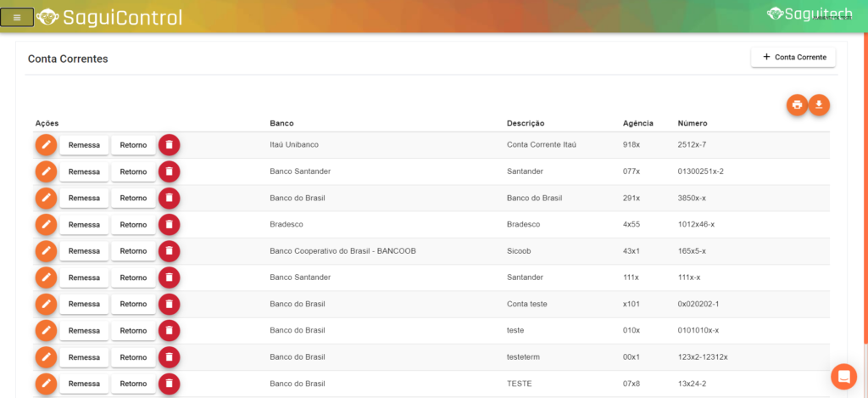Add a new Conta Corrente
This screenshot has width=868, height=398.
tap(793, 57)
